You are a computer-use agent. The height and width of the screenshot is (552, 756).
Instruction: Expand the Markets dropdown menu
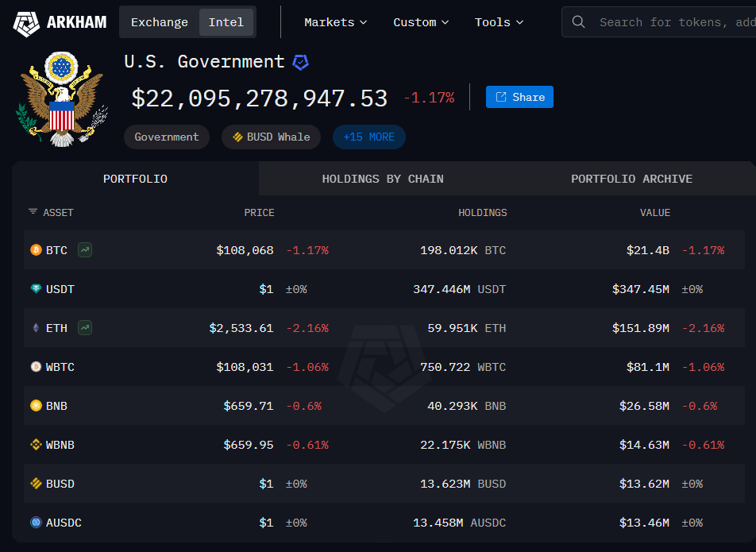click(x=336, y=22)
